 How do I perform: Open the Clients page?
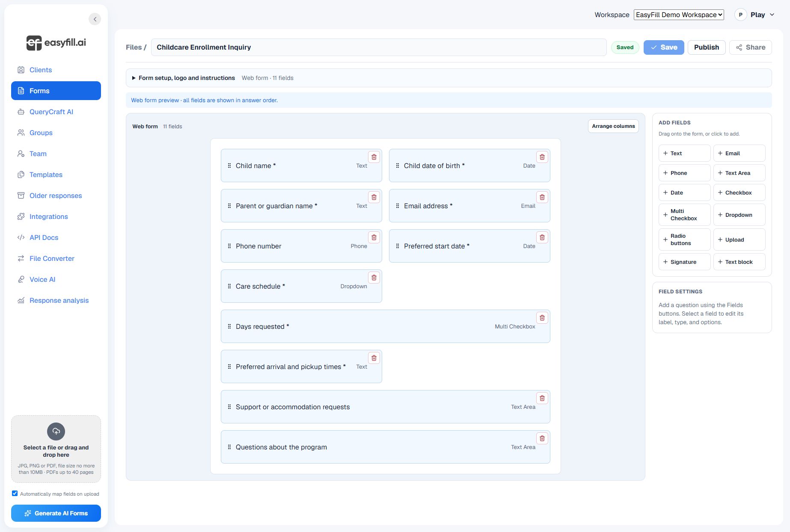(x=56, y=70)
